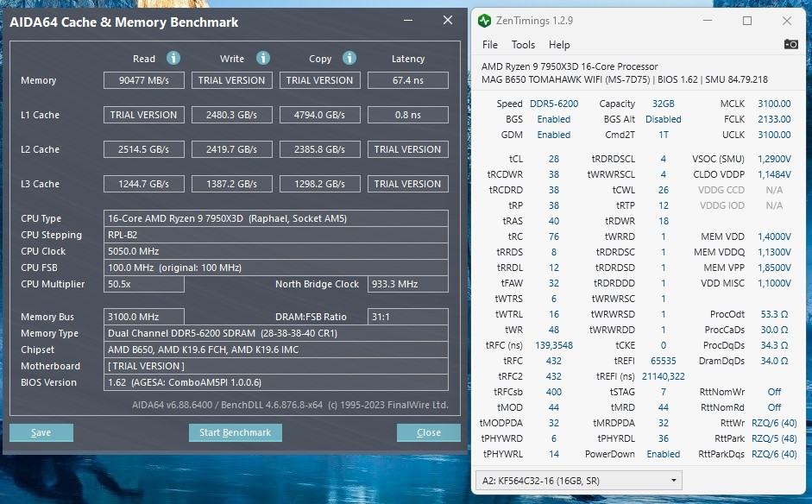Click the MEM VDD 1,4000V value
Image resolution: width=812 pixels, height=504 pixels.
pyautogui.click(x=774, y=236)
